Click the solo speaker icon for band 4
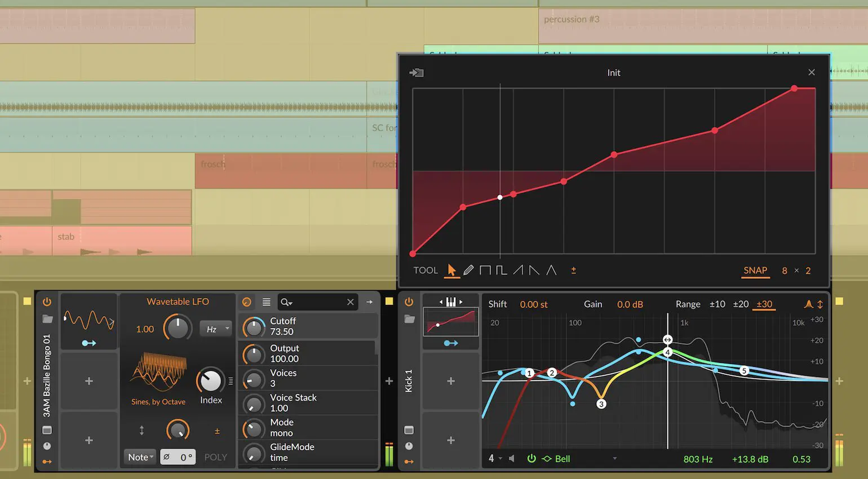 point(512,459)
